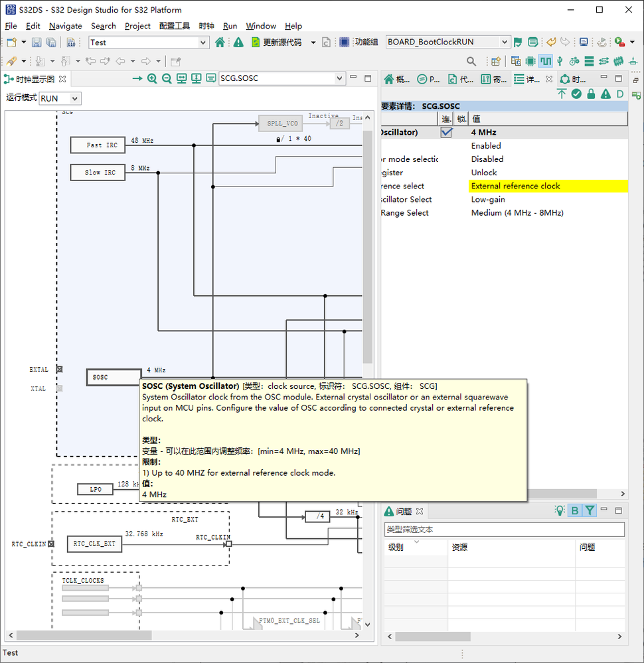This screenshot has height=663, width=644.
Task: Select the Medium (4 MHz - 8MHz) value
Action: (x=517, y=212)
